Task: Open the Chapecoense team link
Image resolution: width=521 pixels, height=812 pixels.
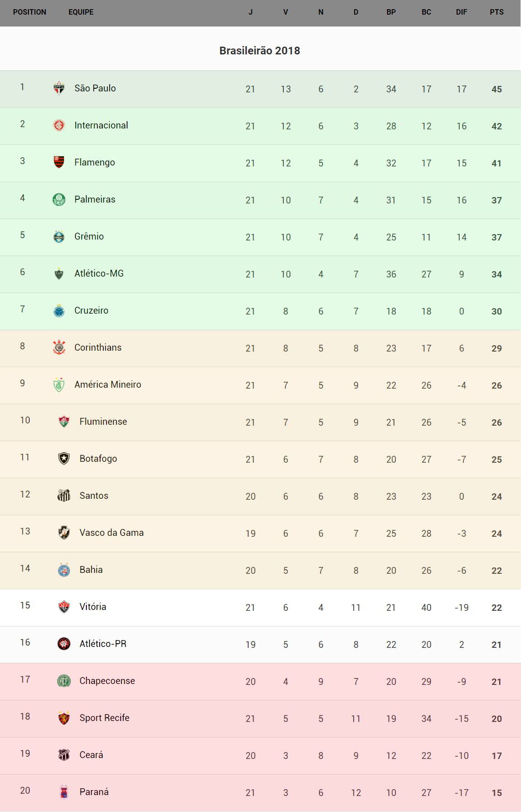Action: [107, 681]
